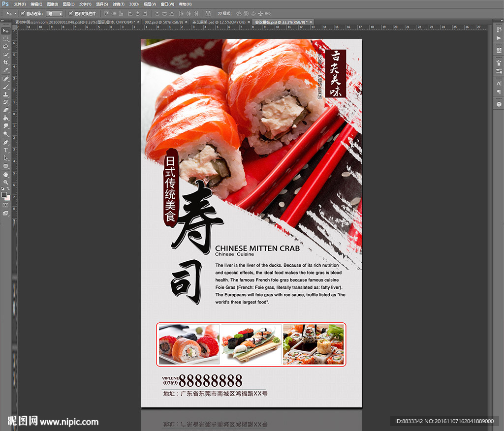Open the Brush Presets panel icon

499,71
